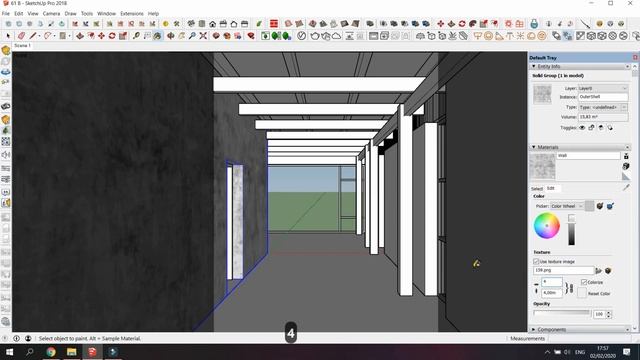Open the Layer dropdown in Entity Info
Screen dimensions: 640x360
(x=603, y=88)
